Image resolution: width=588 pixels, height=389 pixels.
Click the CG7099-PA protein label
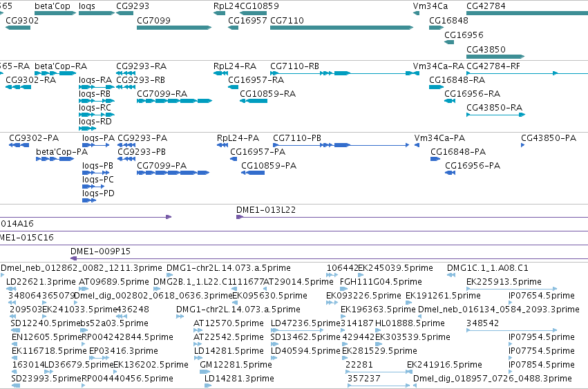coord(162,166)
